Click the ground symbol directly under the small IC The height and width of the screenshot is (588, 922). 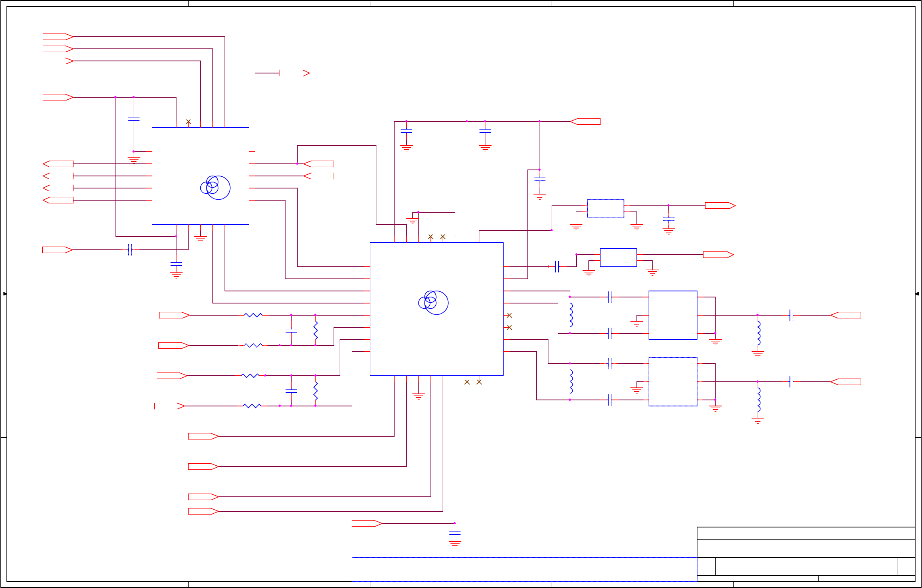pyautogui.click(x=200, y=239)
